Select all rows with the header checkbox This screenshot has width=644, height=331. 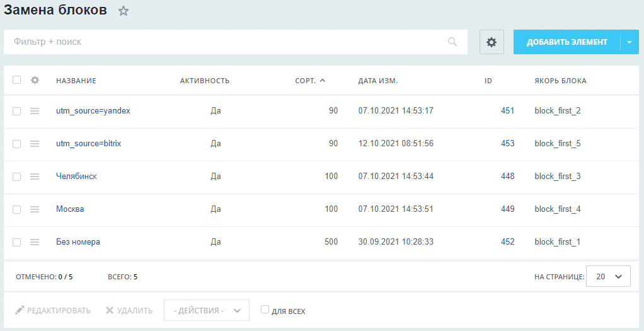pos(17,80)
